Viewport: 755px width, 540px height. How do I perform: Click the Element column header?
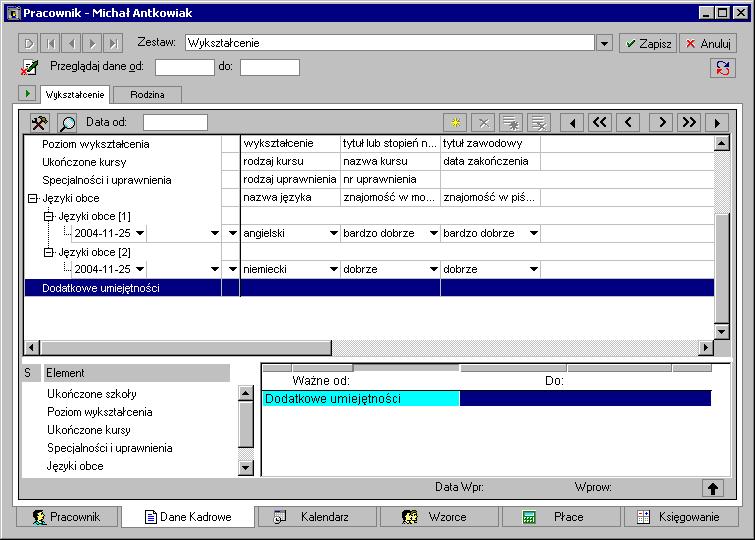coord(137,373)
